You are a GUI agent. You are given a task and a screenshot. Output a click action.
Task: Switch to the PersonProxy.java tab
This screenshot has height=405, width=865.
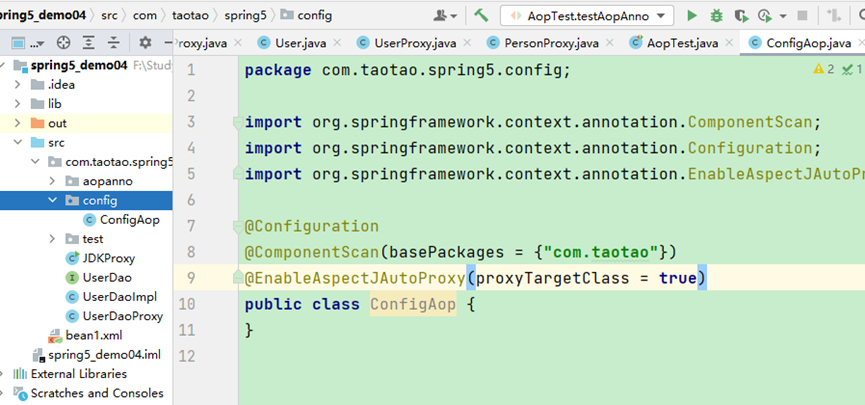(x=551, y=43)
